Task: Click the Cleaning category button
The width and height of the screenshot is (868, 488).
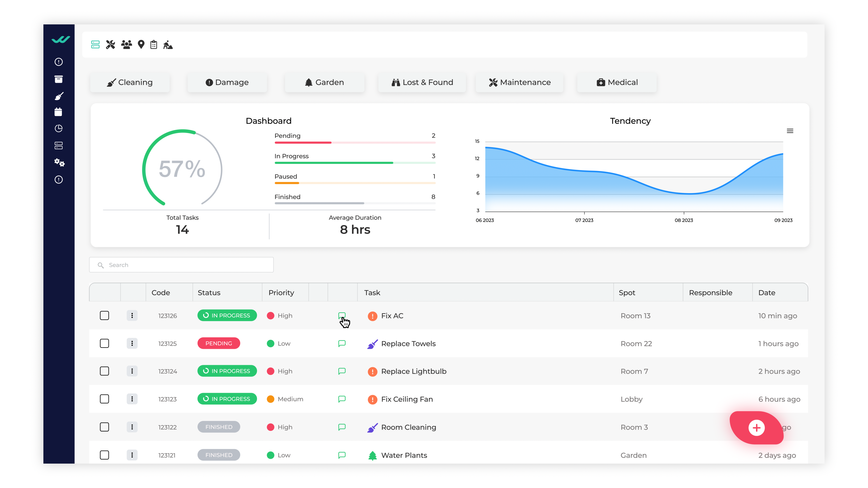Action: click(130, 82)
